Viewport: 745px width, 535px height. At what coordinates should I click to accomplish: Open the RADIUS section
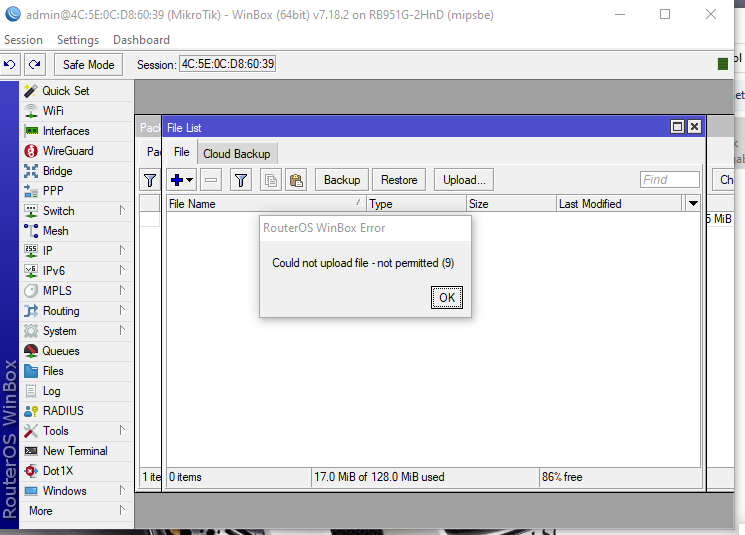[76, 411]
